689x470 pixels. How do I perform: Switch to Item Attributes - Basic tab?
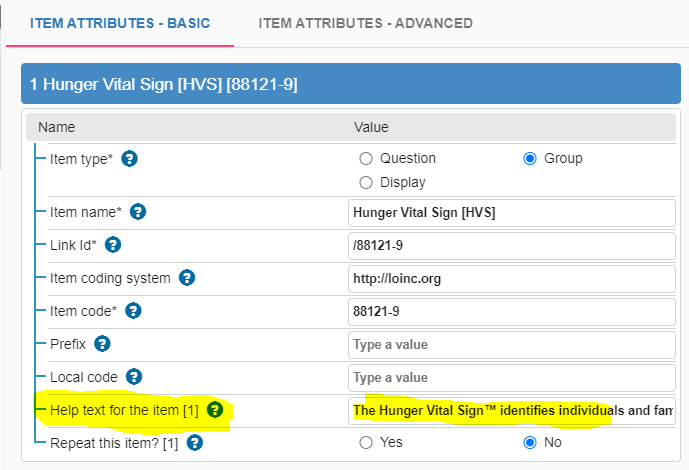tap(120, 23)
